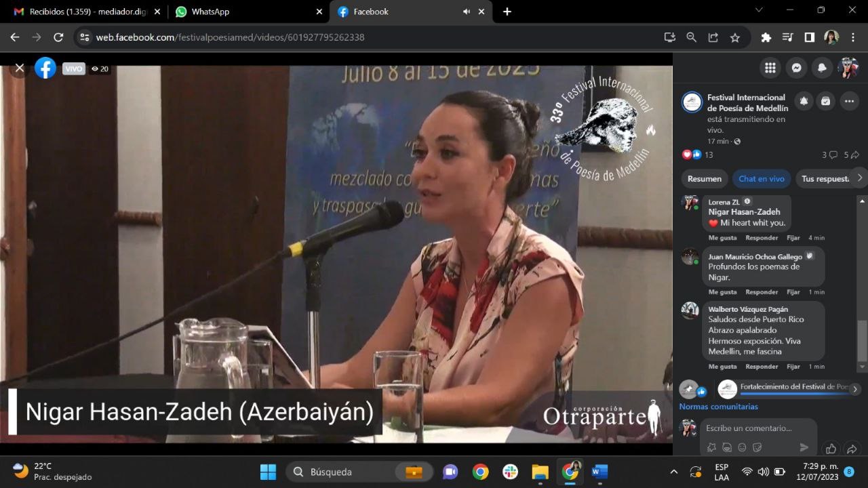Expand the pinned Fortalecimiento del Festival banner
The image size is (868, 488).
point(855,389)
